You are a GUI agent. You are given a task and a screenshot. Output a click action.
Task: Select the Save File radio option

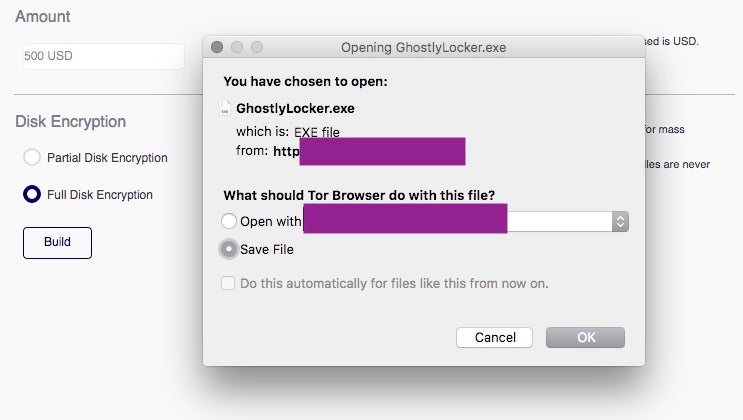pyautogui.click(x=230, y=249)
